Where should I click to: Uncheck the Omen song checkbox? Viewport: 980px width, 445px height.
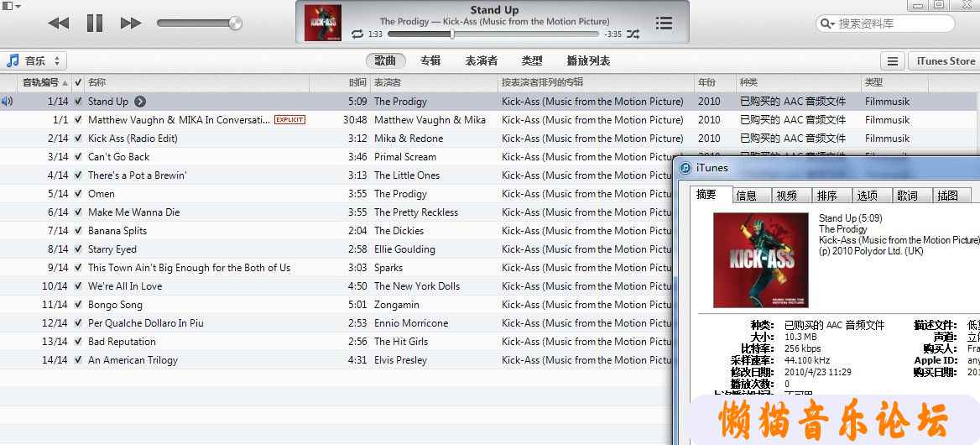point(78,194)
